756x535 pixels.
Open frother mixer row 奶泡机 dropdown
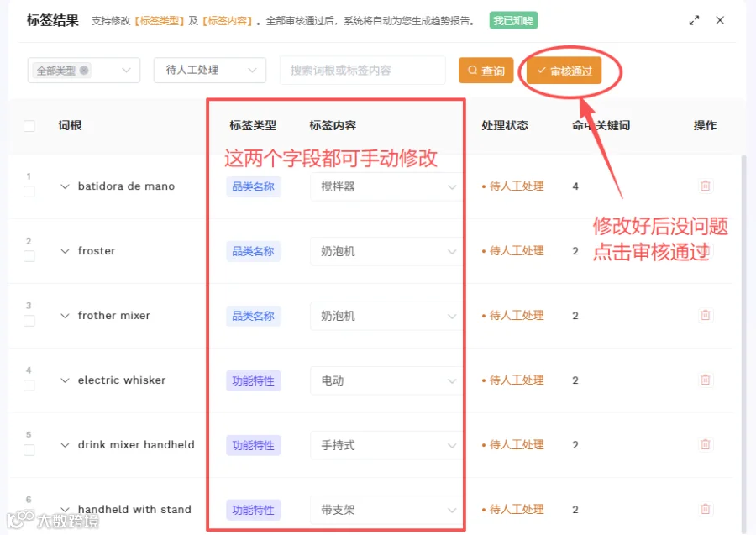386,316
